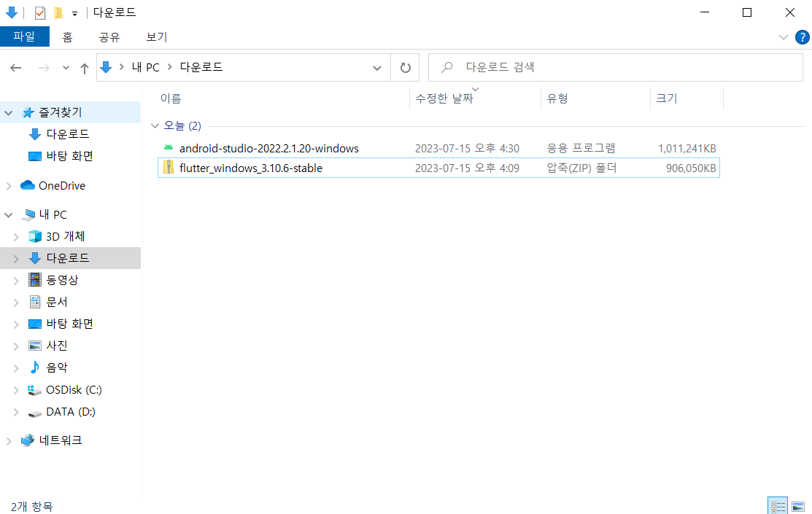The image size is (812, 514).
Task: Select the android-studio-2022.2.1.20-windows file
Action: 268,149
